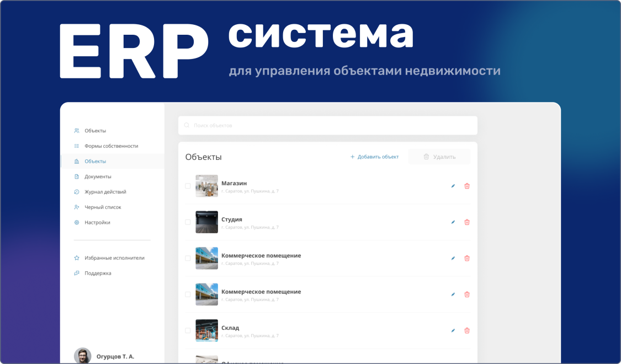Click the address under Склад
Screen dimensions: 621x364
250,336
